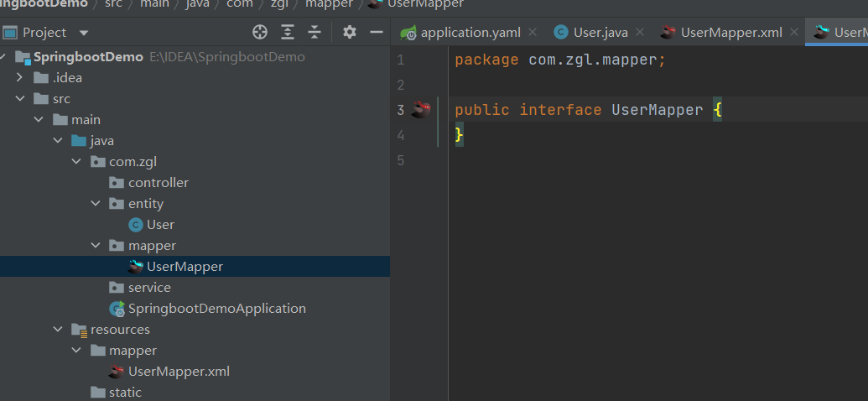The image size is (868, 401).
Task: Click the MyBatis gutter icon on line 3
Action: click(x=421, y=110)
